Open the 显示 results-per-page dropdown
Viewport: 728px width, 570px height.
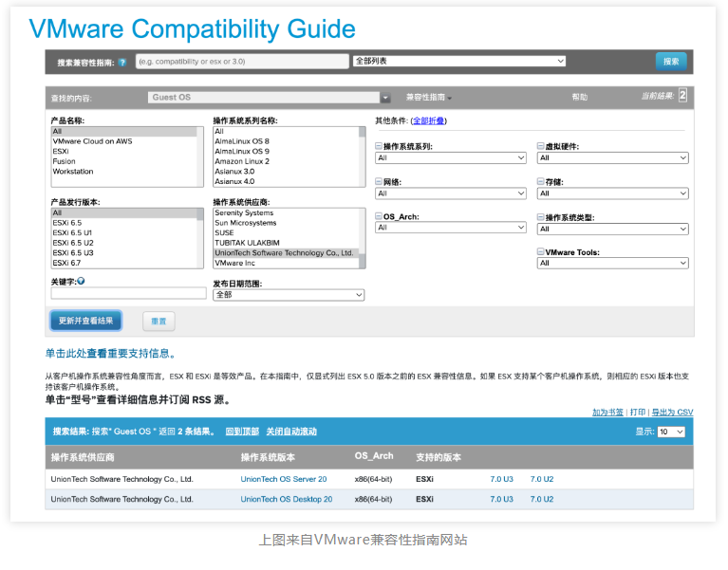[x=671, y=432]
